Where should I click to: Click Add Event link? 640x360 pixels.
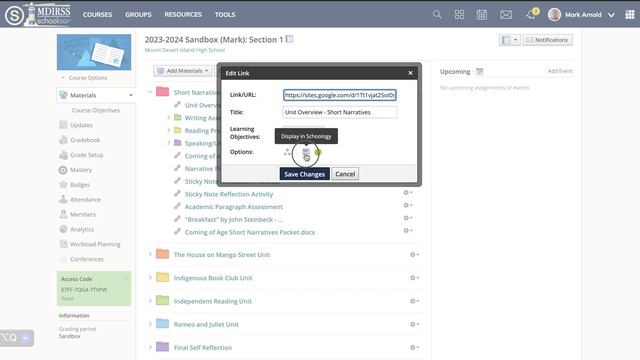pyautogui.click(x=560, y=71)
